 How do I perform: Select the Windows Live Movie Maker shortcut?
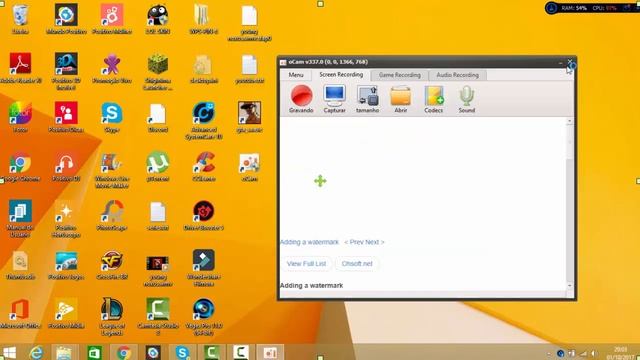112,170
